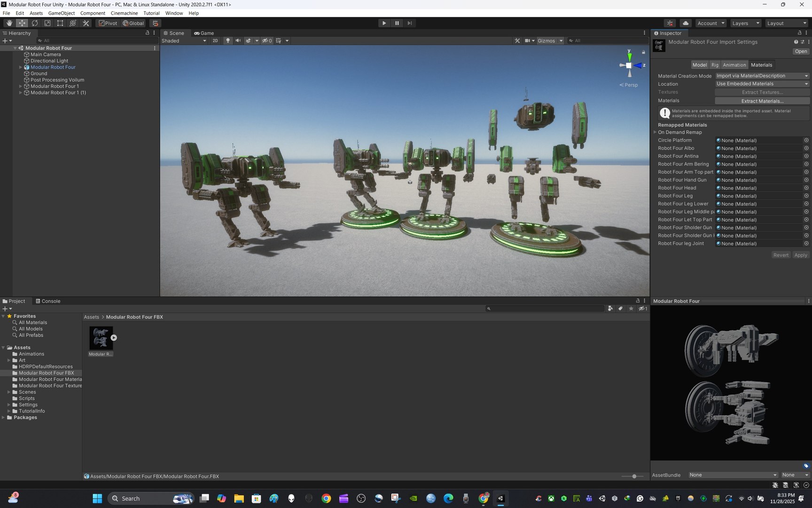Screen dimensions: 812x508
Task: Select the Rotate tool
Action: (x=35, y=23)
